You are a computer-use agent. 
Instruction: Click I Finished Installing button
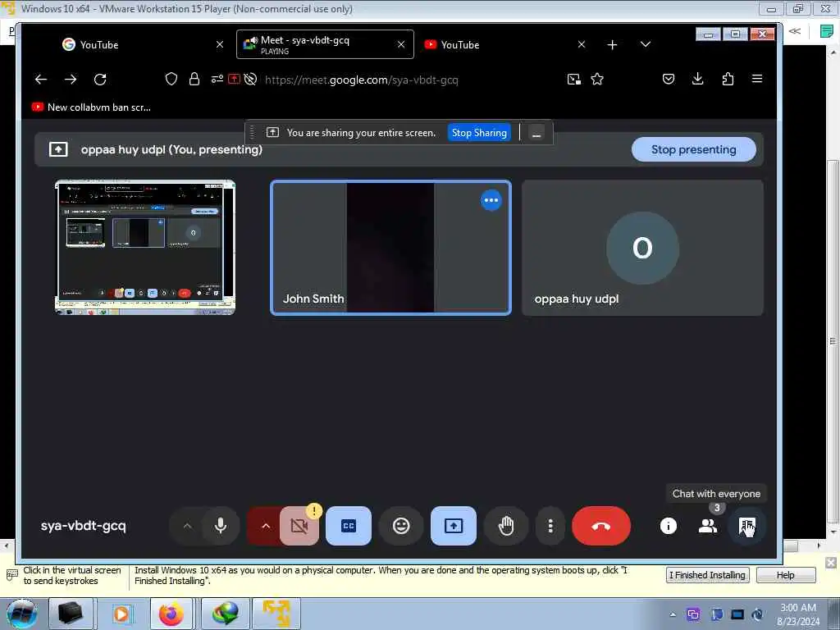click(x=708, y=575)
